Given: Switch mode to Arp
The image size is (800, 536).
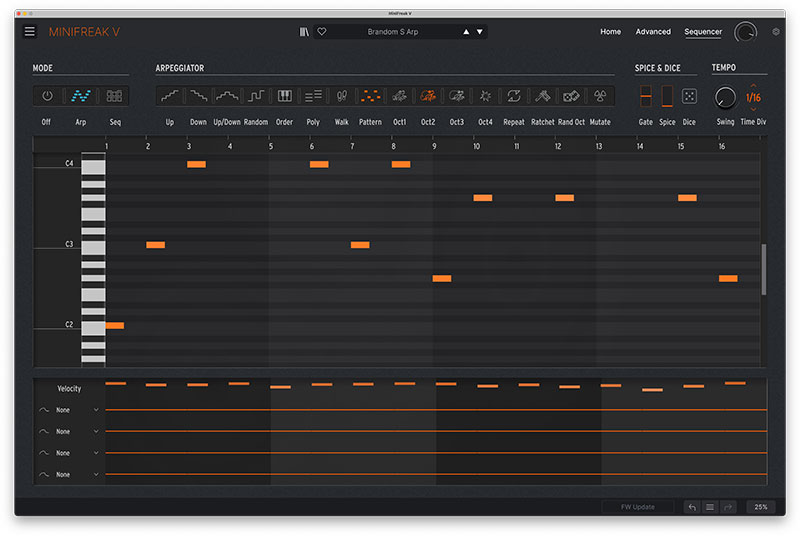Looking at the screenshot, I should pyautogui.click(x=80, y=96).
